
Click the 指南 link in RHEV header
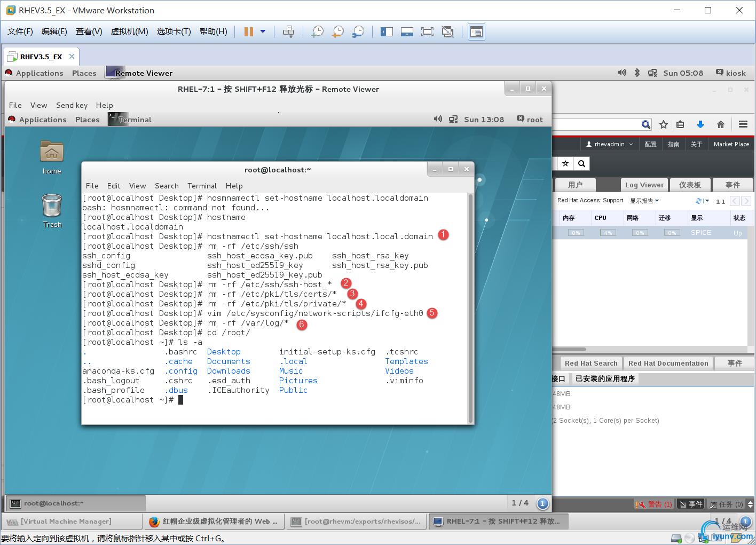click(674, 144)
